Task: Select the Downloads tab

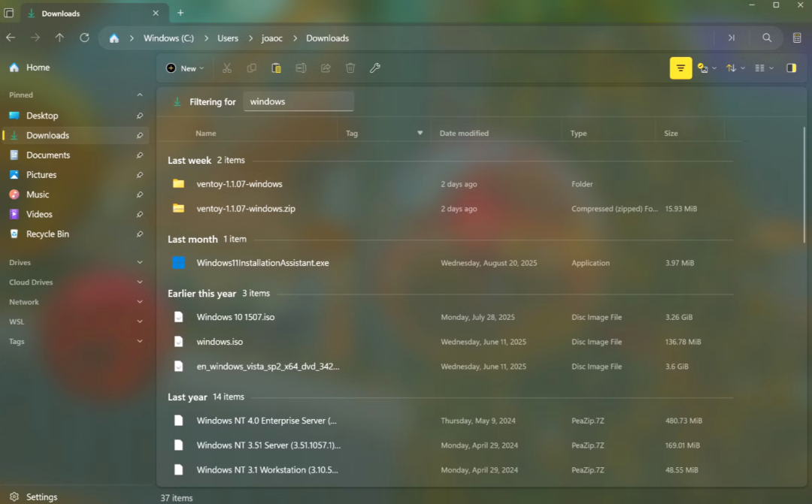Action: [94, 13]
